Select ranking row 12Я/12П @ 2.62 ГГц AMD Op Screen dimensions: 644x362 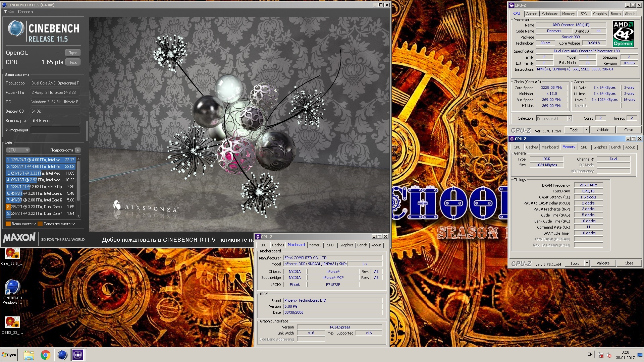coord(41,187)
